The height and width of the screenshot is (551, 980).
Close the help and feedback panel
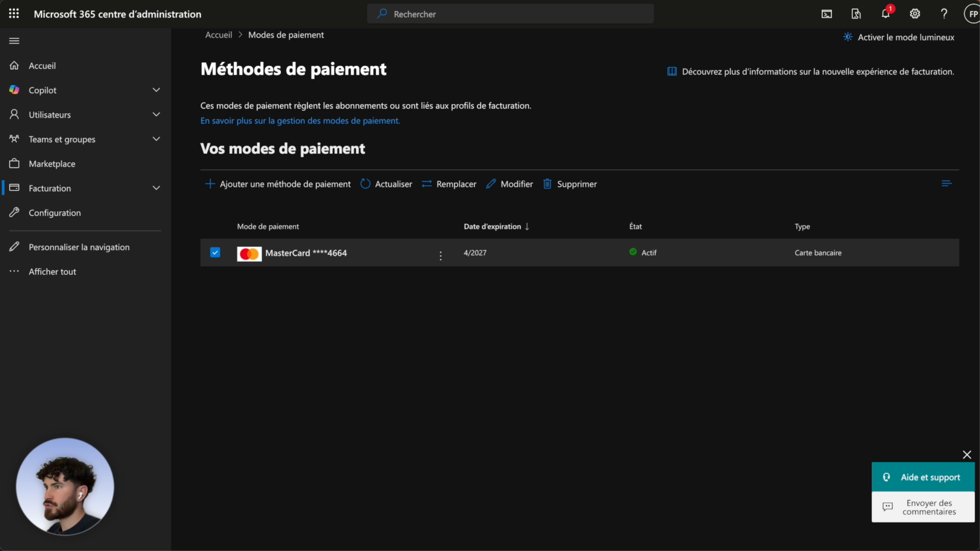[967, 455]
